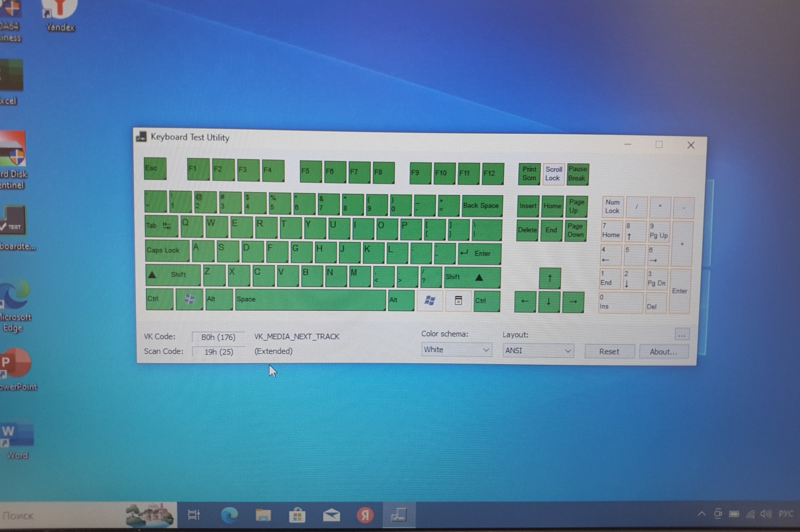
Task: Open File Explorer from the taskbar
Action: tap(263, 515)
